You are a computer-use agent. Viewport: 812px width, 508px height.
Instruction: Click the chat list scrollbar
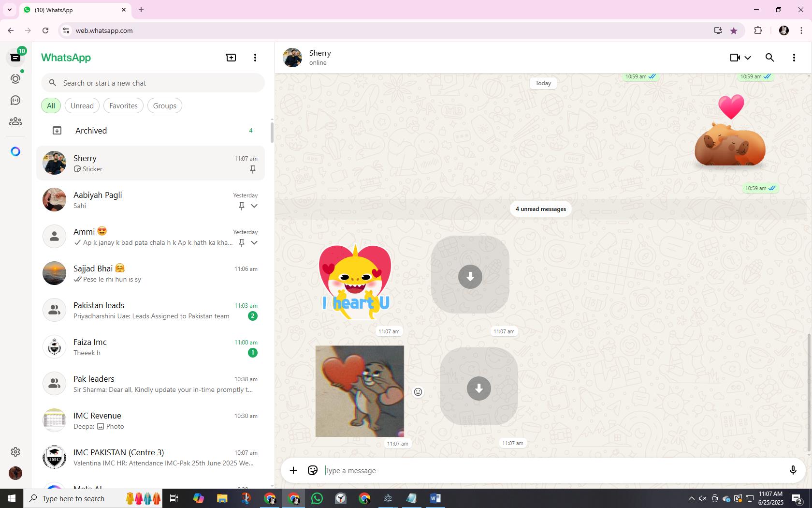[272, 132]
